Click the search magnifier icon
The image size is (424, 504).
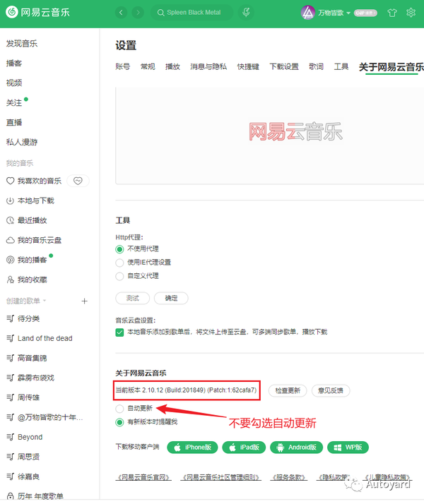tap(160, 13)
